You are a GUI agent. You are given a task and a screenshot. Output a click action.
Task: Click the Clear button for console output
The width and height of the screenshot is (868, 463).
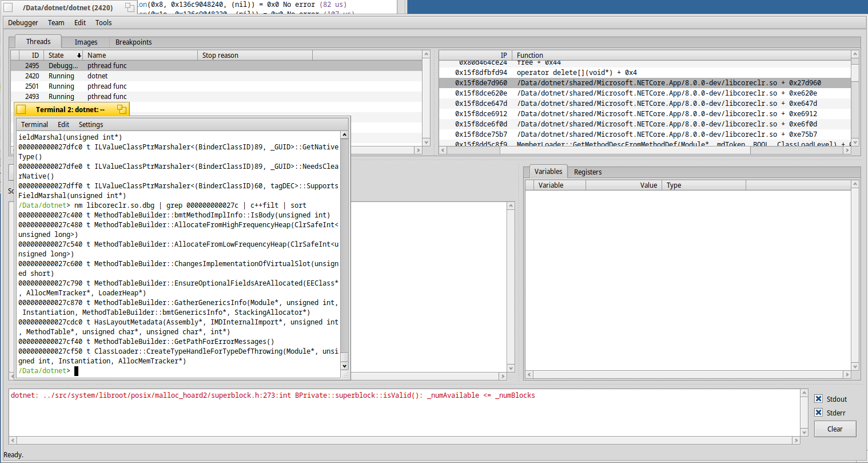click(x=835, y=429)
